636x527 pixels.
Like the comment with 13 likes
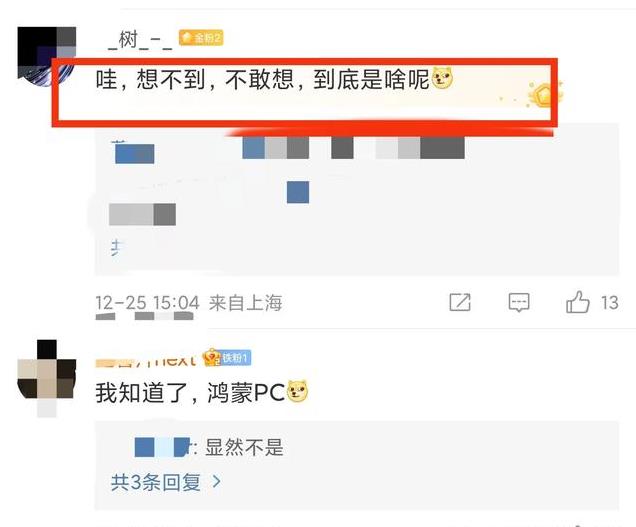click(578, 302)
